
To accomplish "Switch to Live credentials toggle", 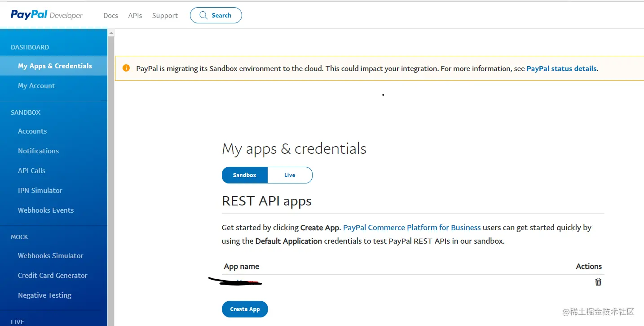I will tap(290, 175).
